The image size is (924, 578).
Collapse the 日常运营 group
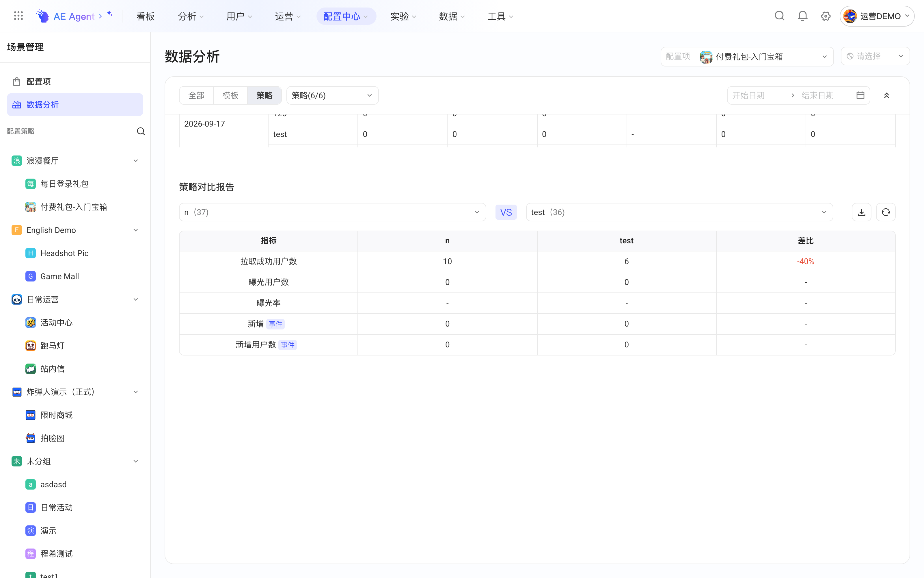pos(135,299)
